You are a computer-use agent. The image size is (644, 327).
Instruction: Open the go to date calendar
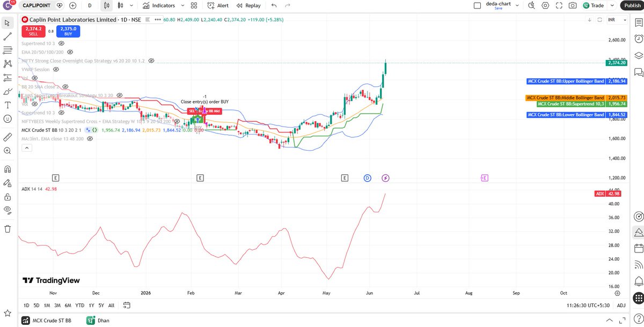127,306
